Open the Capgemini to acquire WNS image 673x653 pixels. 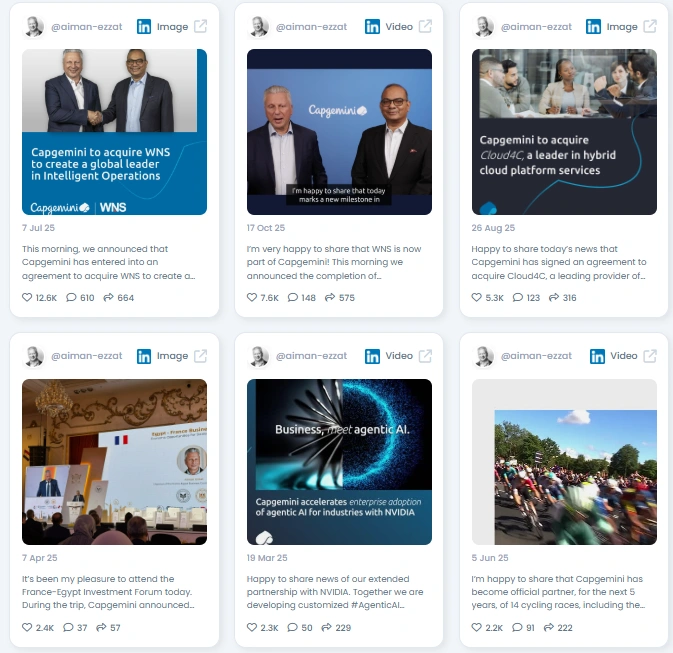coord(114,132)
